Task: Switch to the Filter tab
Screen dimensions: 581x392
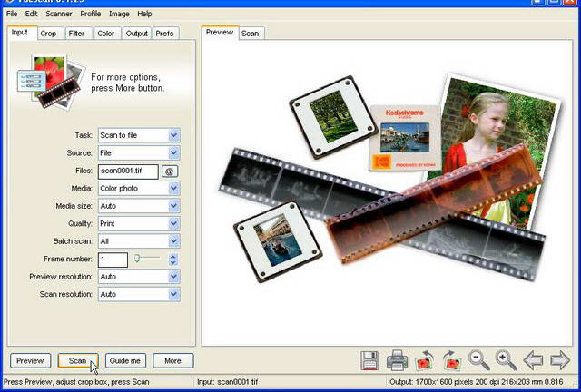Action: (76, 34)
